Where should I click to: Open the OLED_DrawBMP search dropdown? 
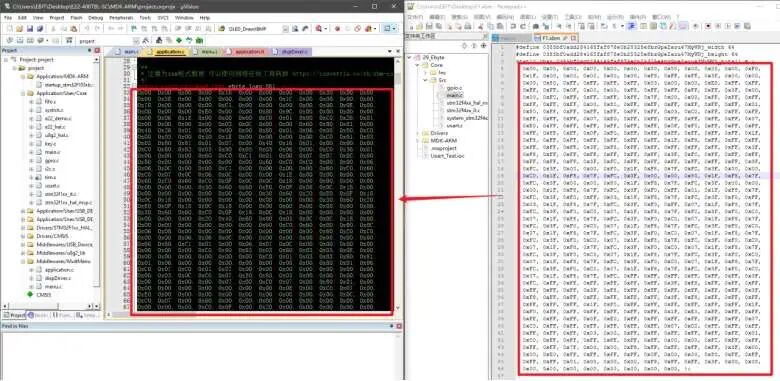click(x=285, y=29)
